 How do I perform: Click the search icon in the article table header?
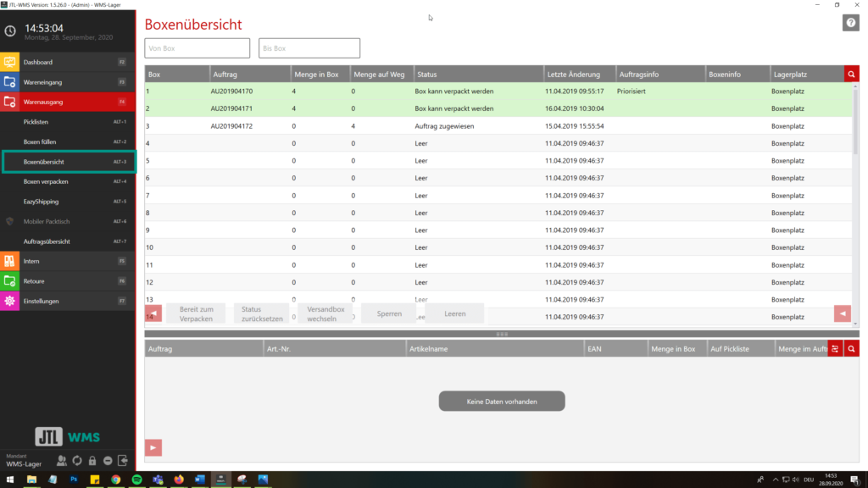[x=851, y=348]
